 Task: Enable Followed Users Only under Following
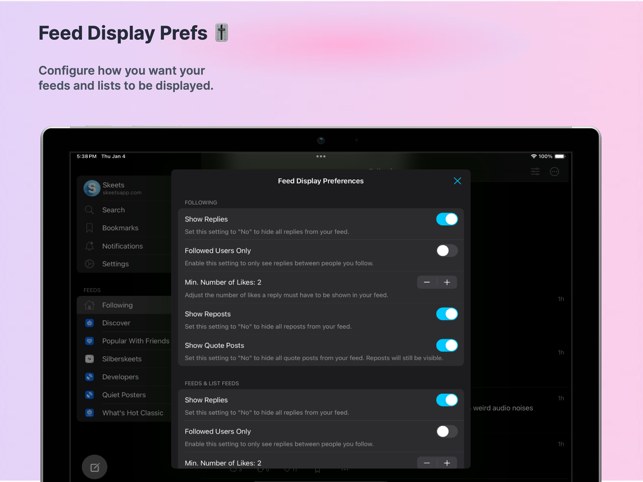(447, 251)
